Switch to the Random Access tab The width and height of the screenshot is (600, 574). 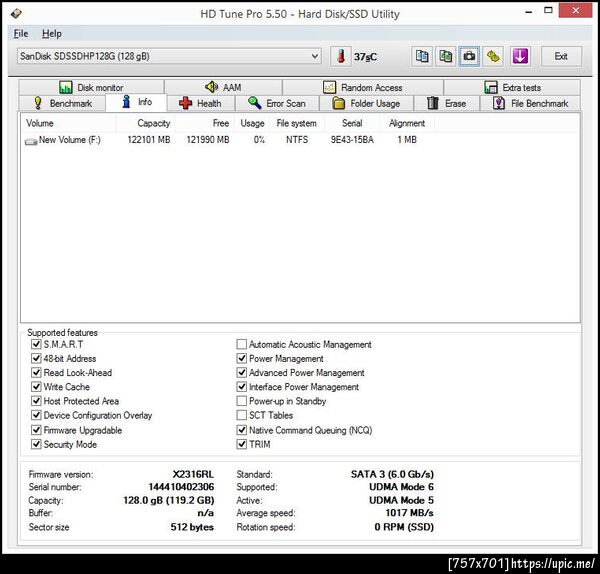click(363, 87)
